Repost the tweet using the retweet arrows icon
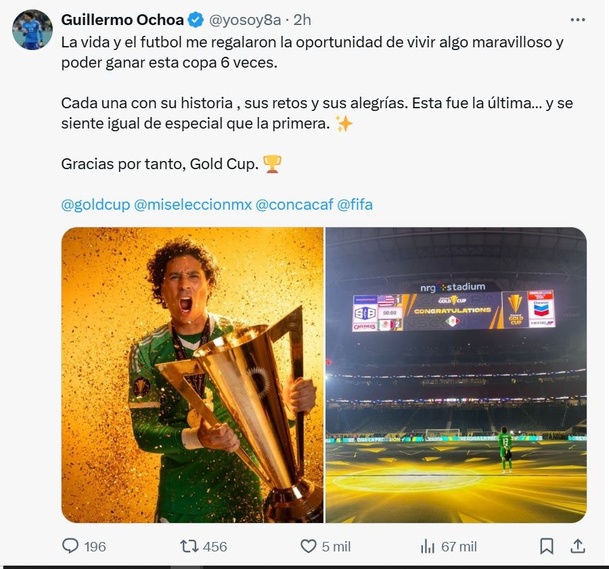 point(188,546)
